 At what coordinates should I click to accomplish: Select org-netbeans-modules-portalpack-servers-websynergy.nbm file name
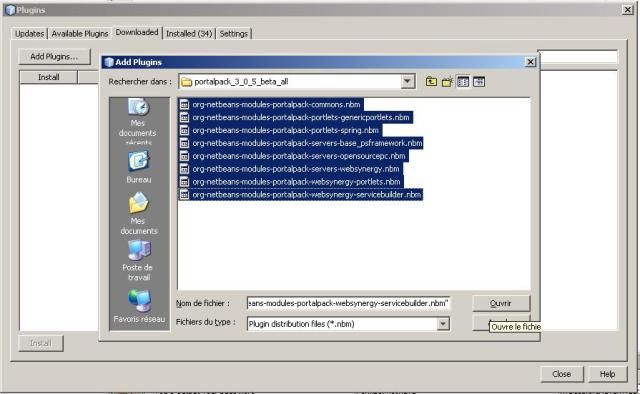tap(296, 169)
